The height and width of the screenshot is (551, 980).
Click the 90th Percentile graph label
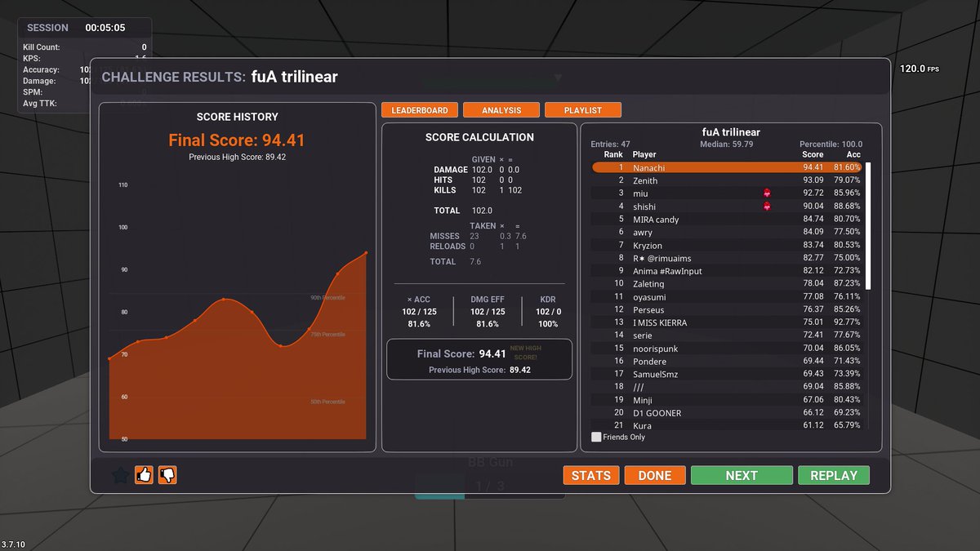(327, 298)
